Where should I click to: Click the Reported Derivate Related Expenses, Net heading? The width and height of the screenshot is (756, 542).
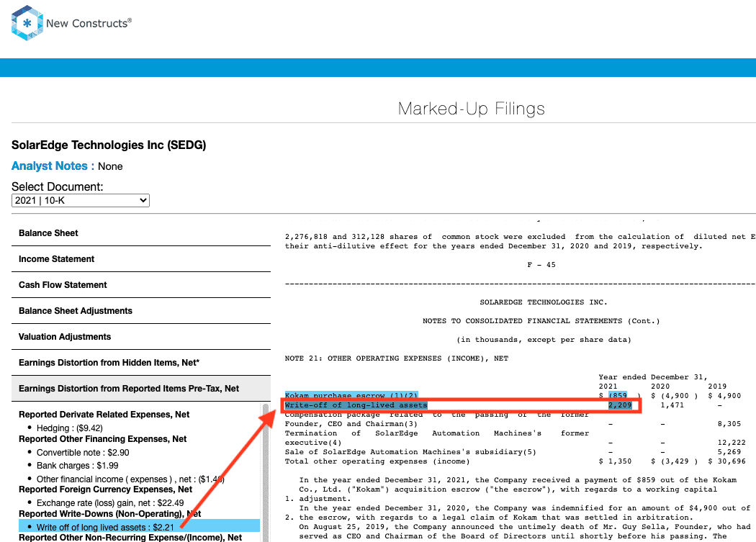104,415
